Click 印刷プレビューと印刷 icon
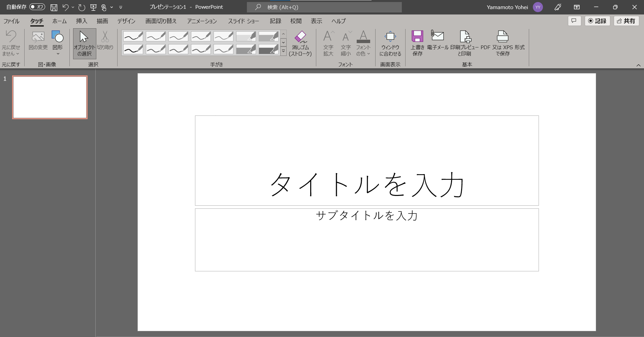This screenshot has width=644, height=337. point(464,43)
